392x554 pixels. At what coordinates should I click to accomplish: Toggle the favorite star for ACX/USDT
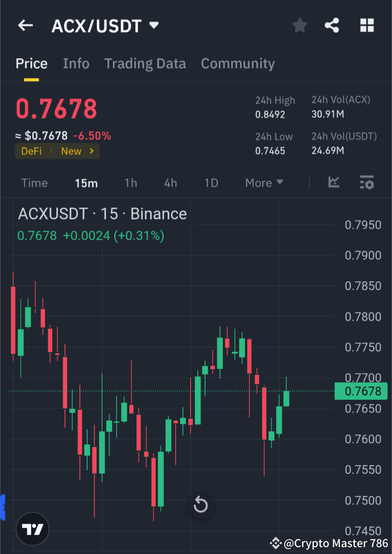(x=299, y=25)
